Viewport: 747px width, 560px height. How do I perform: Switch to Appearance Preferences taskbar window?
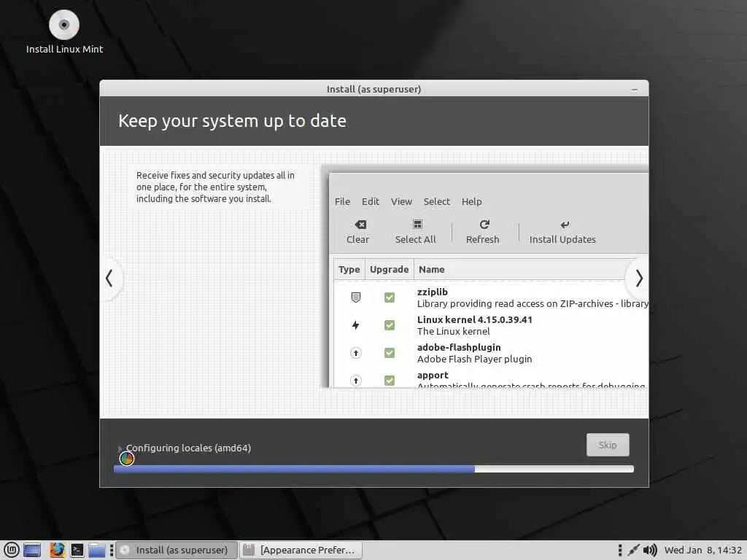(x=301, y=550)
